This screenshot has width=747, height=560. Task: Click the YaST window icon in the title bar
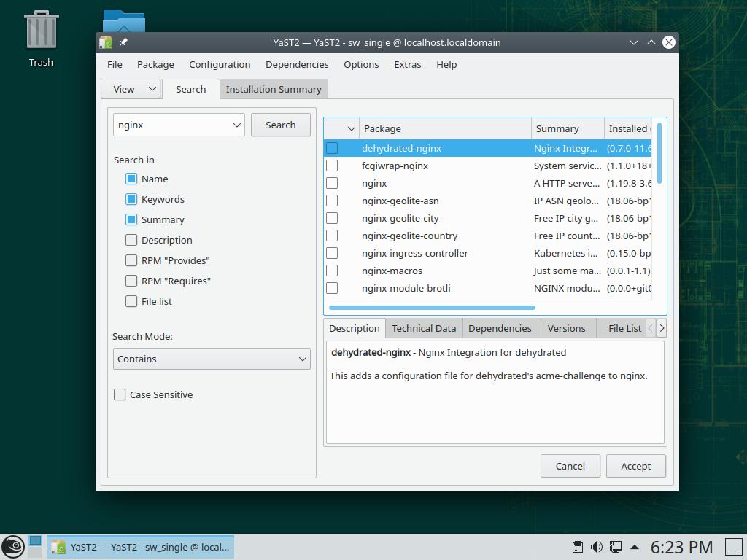(106, 42)
